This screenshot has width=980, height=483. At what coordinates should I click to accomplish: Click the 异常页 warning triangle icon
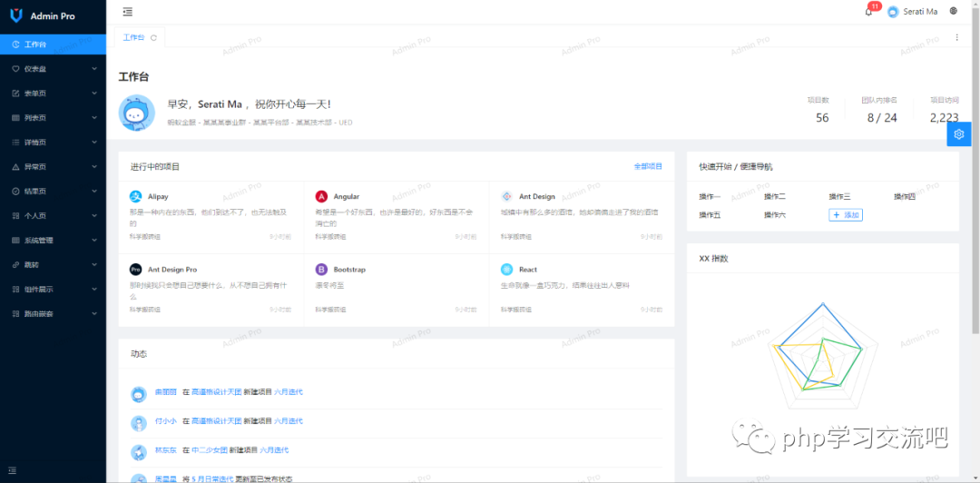[x=16, y=167]
